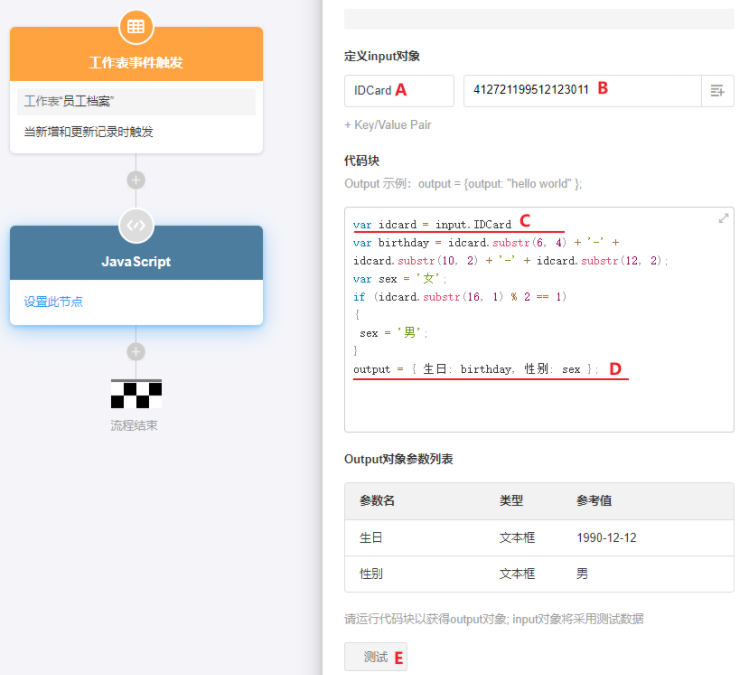
Task: Click the 流程结束 label
Action: [x=134, y=426]
